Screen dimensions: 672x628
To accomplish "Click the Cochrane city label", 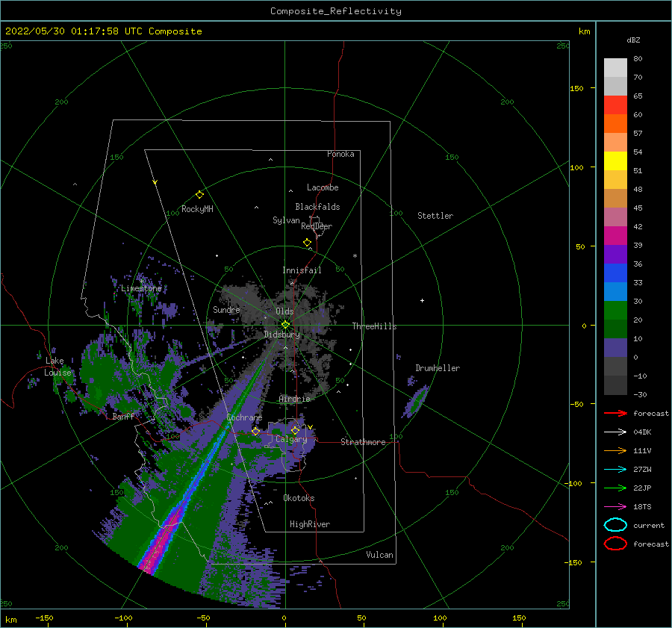I will (x=244, y=417).
